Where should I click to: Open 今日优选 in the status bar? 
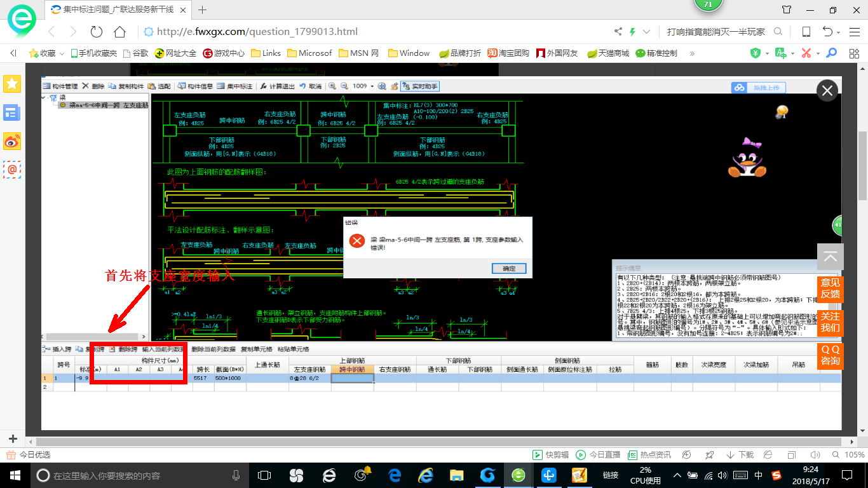(29, 455)
